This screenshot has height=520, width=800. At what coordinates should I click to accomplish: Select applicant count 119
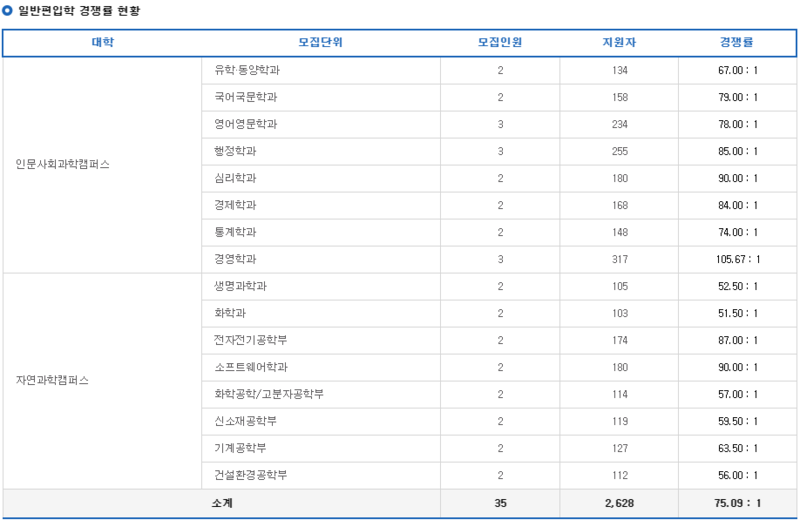[620, 422]
